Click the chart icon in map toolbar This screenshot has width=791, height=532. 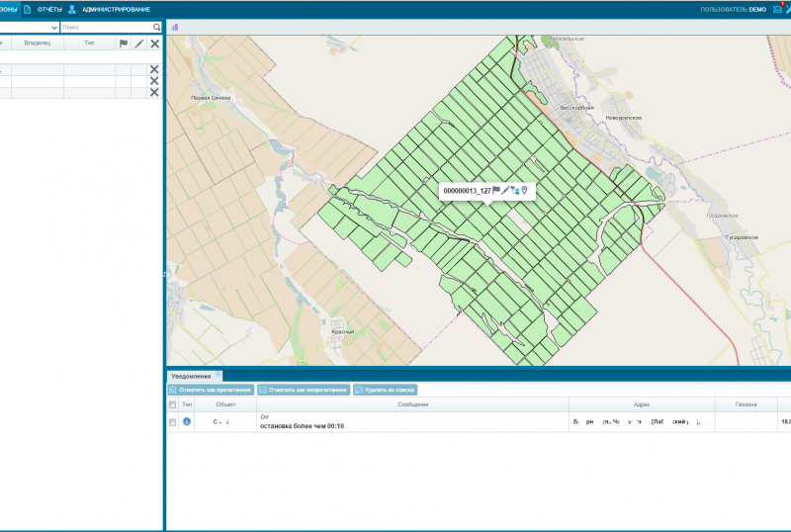[x=175, y=28]
